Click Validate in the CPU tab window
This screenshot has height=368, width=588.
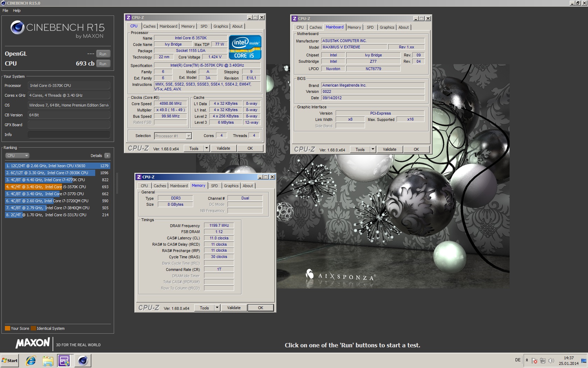[x=223, y=148]
